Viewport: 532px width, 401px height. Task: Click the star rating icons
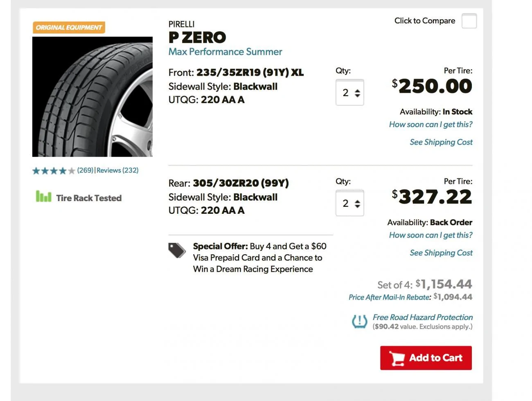coord(54,171)
